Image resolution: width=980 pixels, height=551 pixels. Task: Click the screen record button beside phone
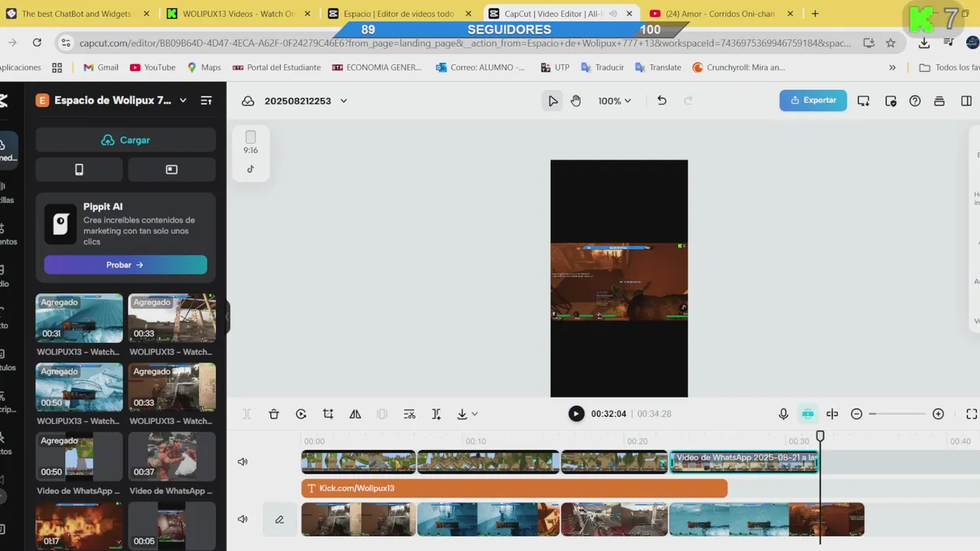coord(171,170)
